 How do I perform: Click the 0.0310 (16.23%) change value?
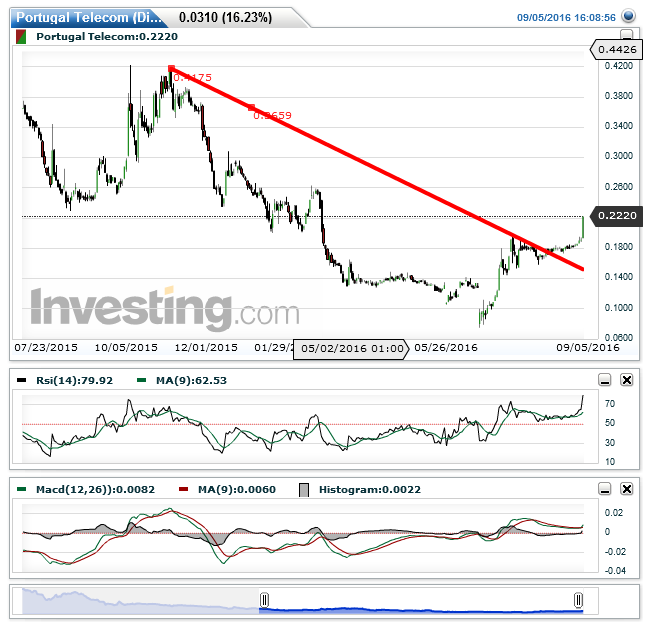[226, 17]
